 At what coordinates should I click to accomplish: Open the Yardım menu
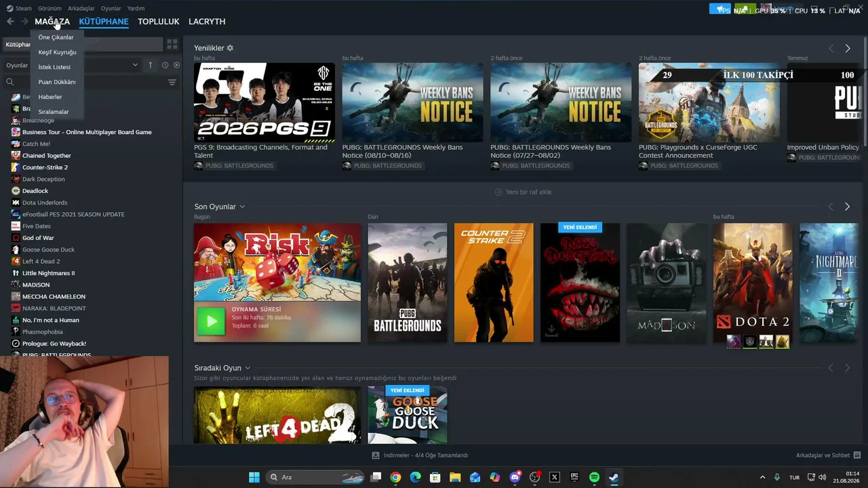pos(136,8)
